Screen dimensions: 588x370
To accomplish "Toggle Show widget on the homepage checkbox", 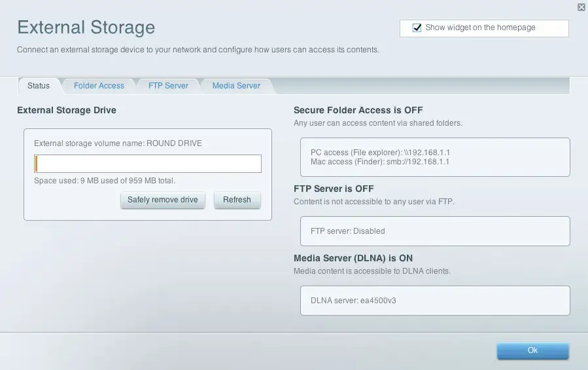I will click(x=417, y=28).
